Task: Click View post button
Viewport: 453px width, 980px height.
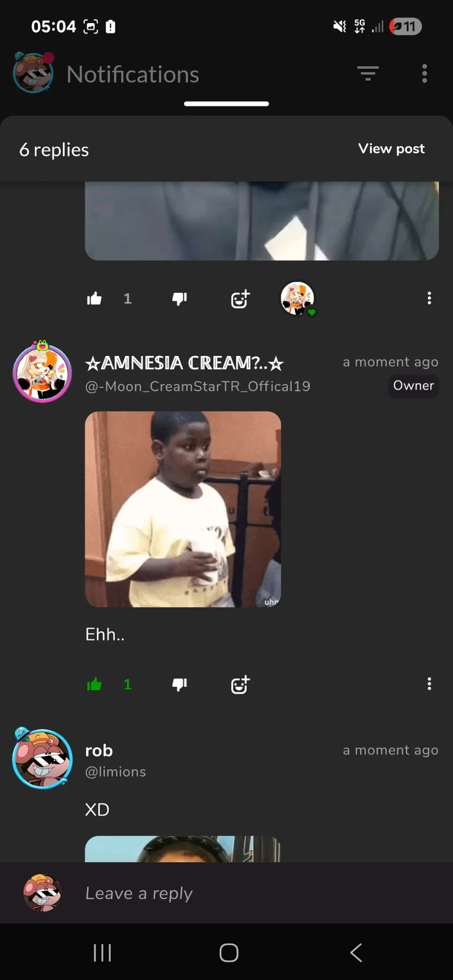Action: tap(392, 149)
